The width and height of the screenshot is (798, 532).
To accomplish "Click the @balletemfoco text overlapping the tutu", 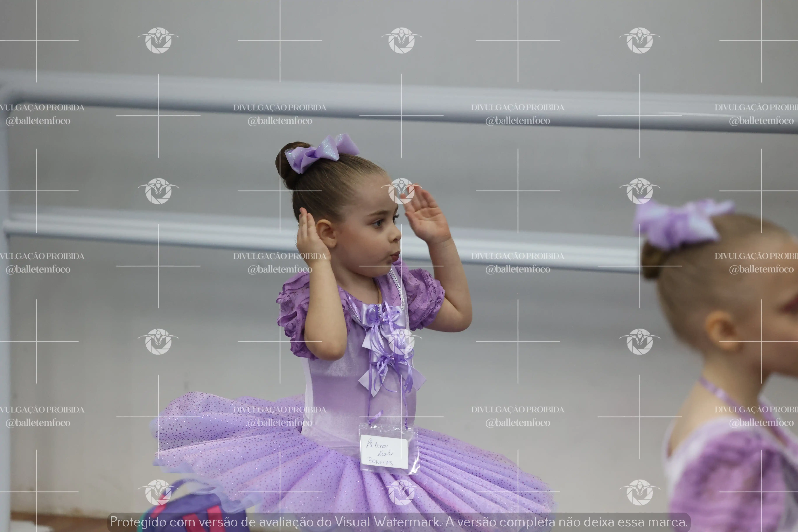I will 280,423.
